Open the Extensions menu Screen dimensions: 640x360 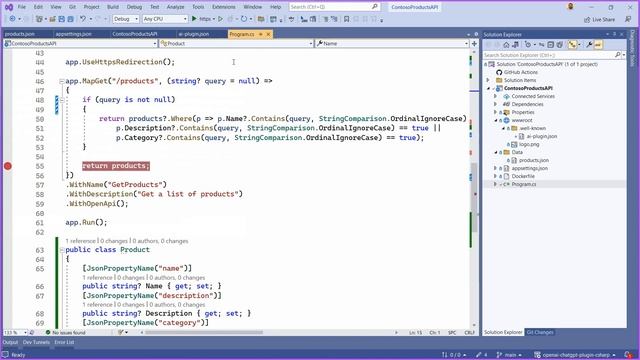[224, 7]
